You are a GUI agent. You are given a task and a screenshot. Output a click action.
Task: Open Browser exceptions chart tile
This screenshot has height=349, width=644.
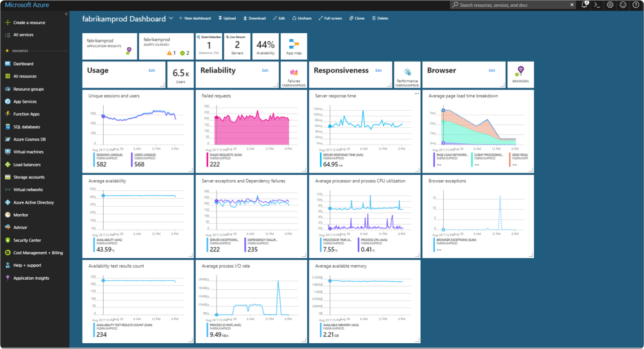click(x=478, y=216)
